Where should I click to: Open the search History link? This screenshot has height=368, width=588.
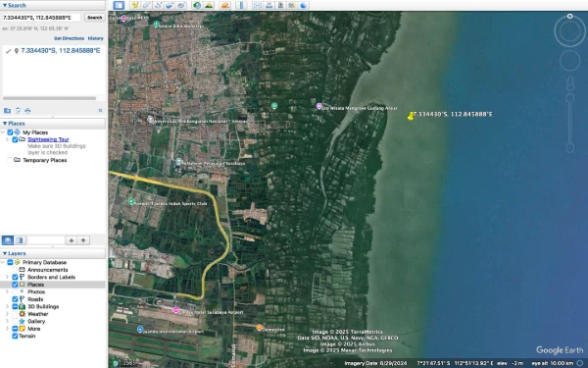point(96,38)
